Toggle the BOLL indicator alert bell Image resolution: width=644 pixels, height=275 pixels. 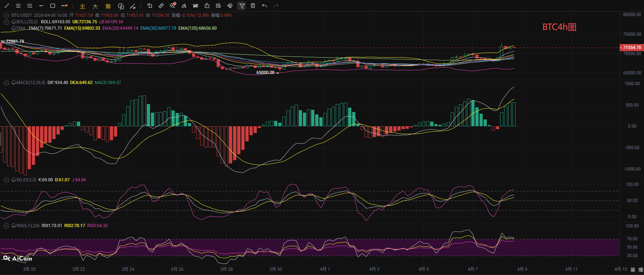point(14,22)
